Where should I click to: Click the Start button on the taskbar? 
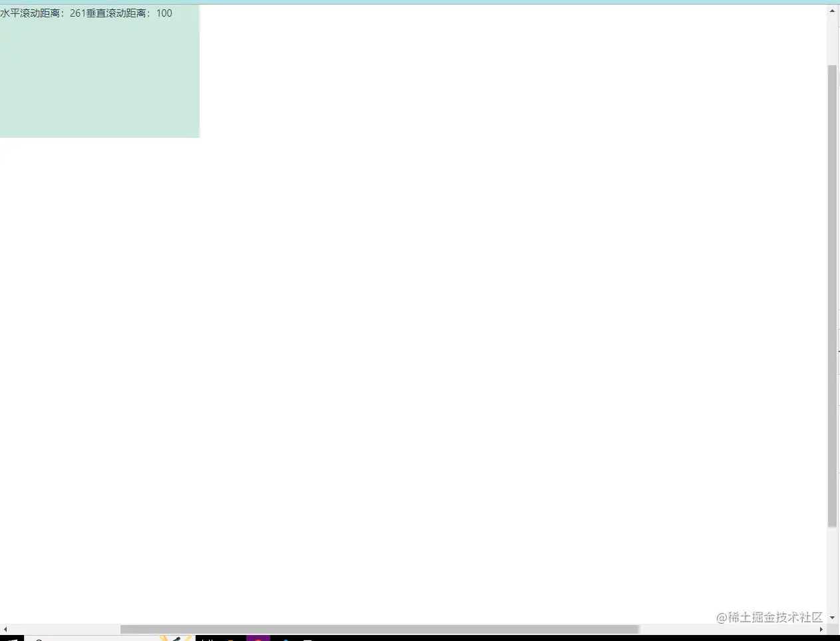click(x=12, y=638)
